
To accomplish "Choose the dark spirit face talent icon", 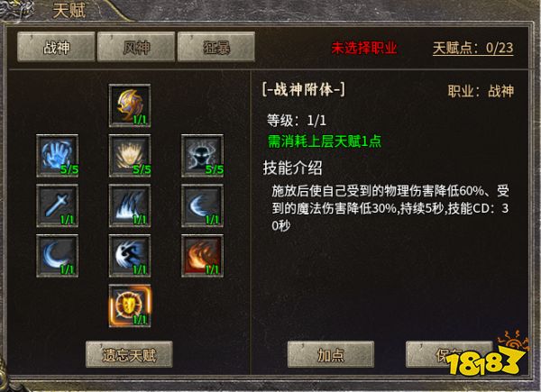I will point(203,156).
